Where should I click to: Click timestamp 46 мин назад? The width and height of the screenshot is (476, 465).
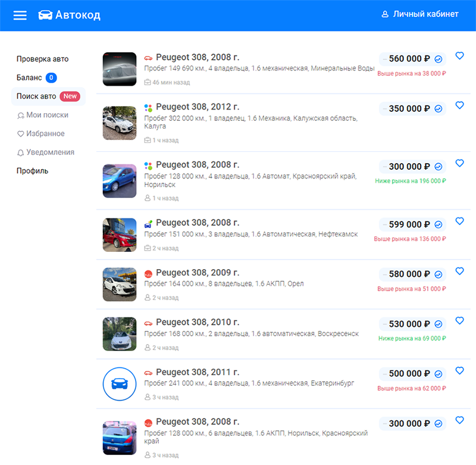(x=171, y=82)
